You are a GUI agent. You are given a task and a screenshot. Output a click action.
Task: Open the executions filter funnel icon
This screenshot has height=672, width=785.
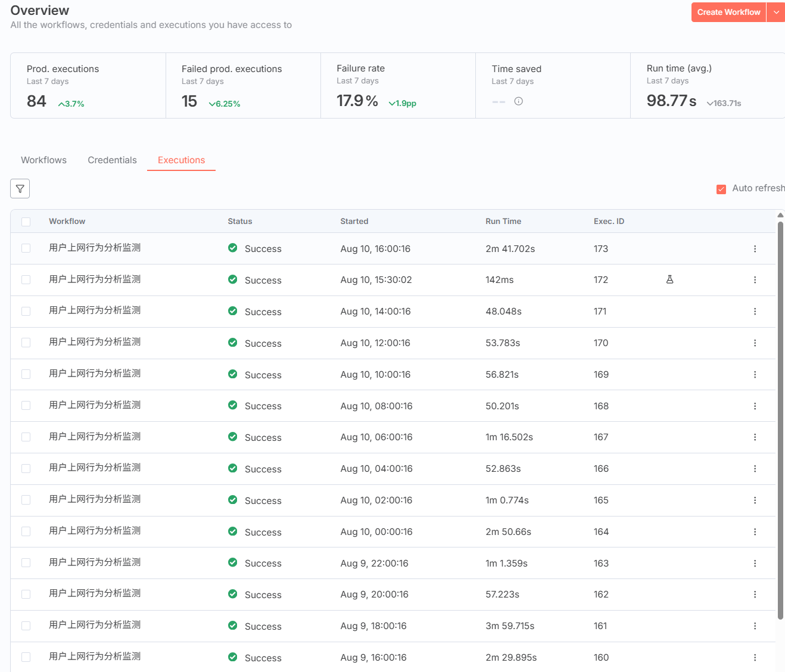pyautogui.click(x=20, y=189)
